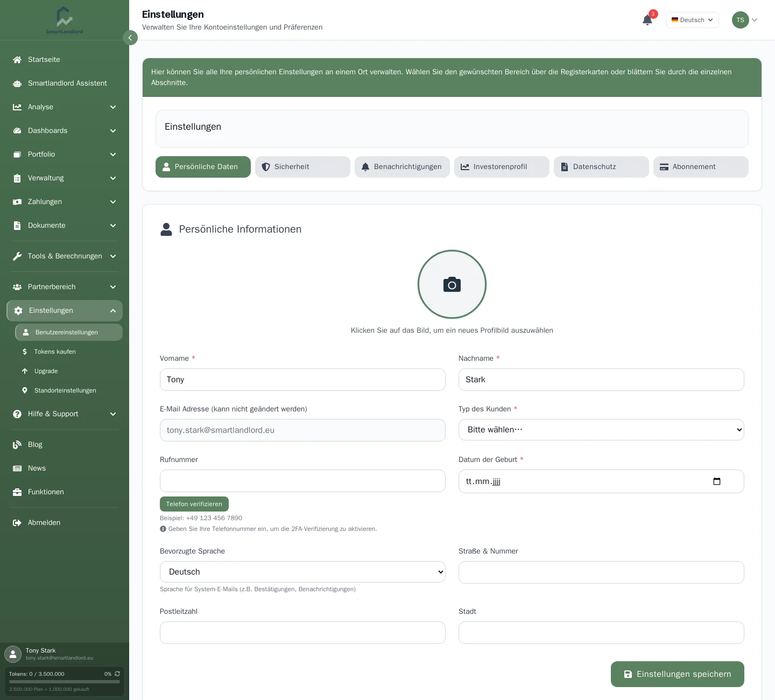
Task: Expand Hilfe & Support
Action: 65,414
